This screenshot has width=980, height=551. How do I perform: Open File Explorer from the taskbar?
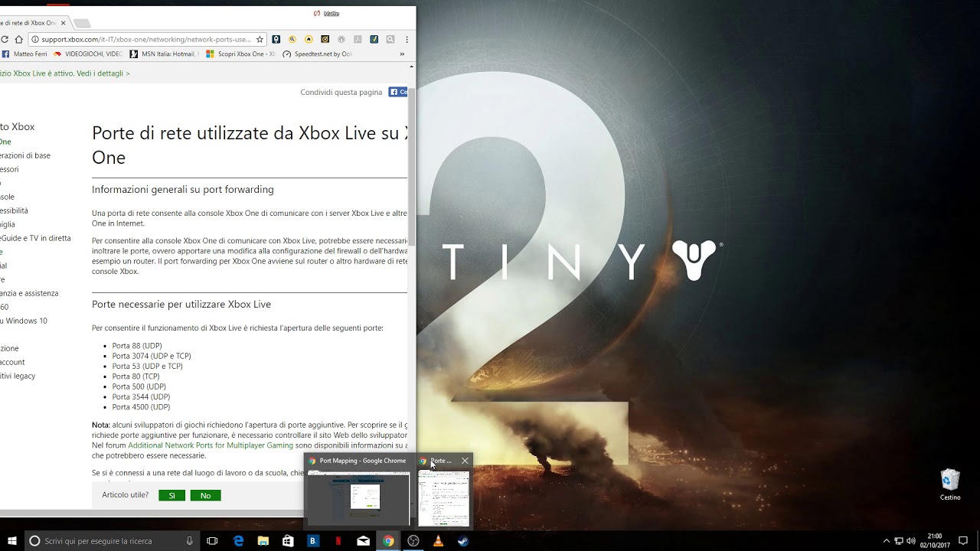pyautogui.click(x=263, y=541)
